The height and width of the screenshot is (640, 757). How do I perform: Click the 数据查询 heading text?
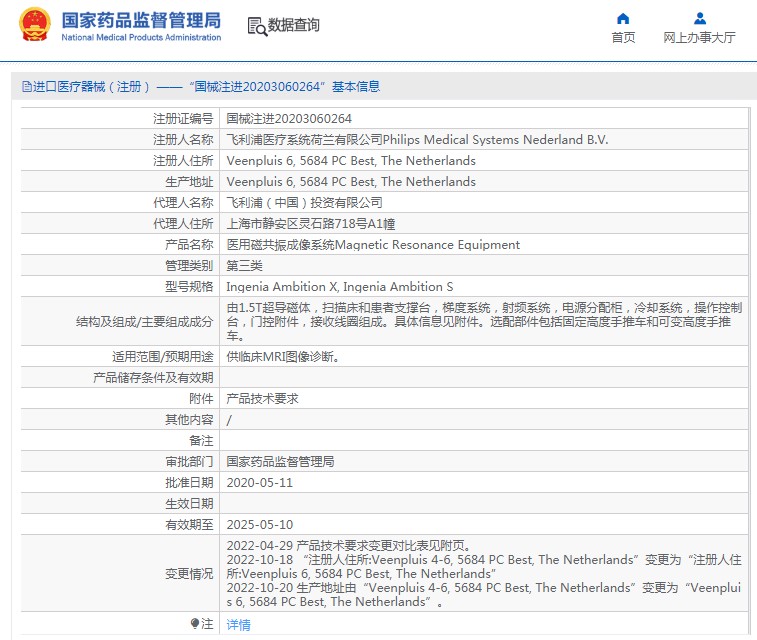click(x=294, y=26)
